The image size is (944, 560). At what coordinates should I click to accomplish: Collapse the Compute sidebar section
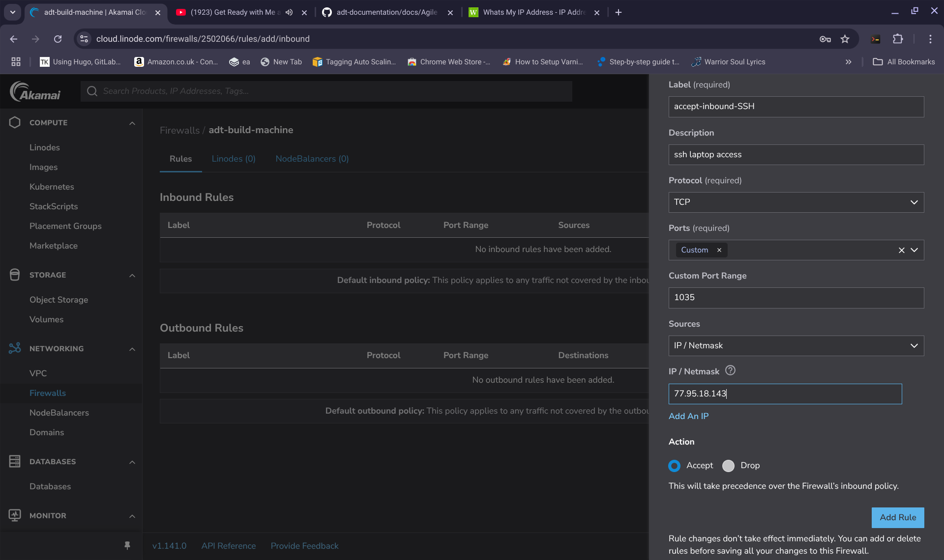click(132, 123)
